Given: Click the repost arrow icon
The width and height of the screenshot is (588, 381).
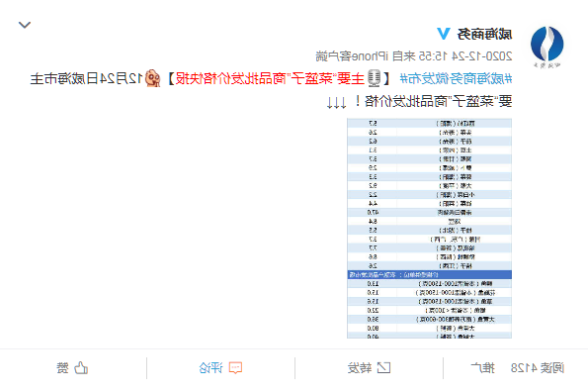Looking at the screenshot, I should (384, 368).
